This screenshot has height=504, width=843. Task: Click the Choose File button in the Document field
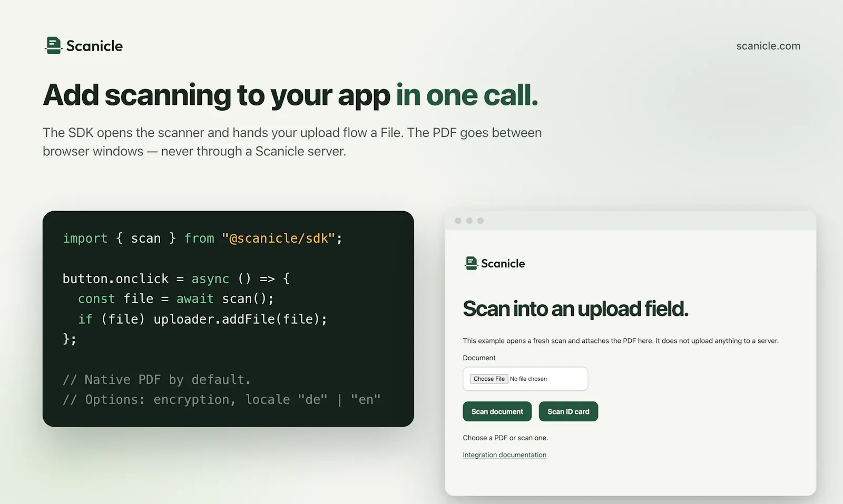point(489,379)
